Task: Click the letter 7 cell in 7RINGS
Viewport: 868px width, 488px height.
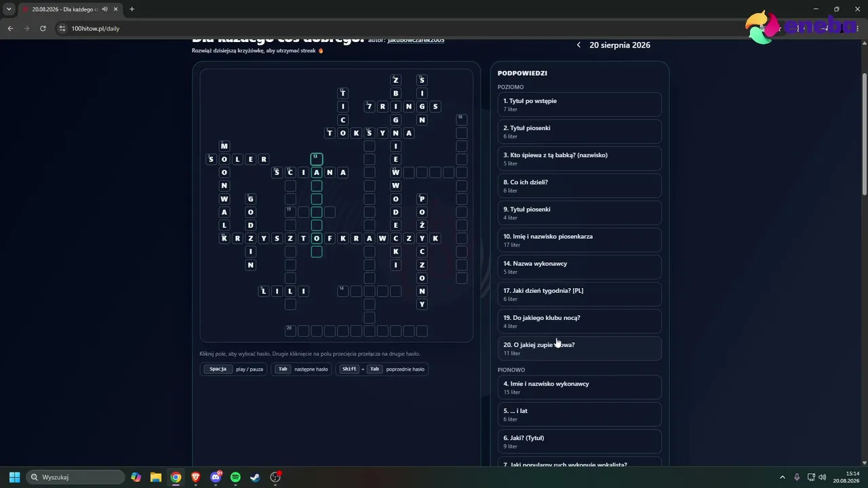Action: click(369, 106)
